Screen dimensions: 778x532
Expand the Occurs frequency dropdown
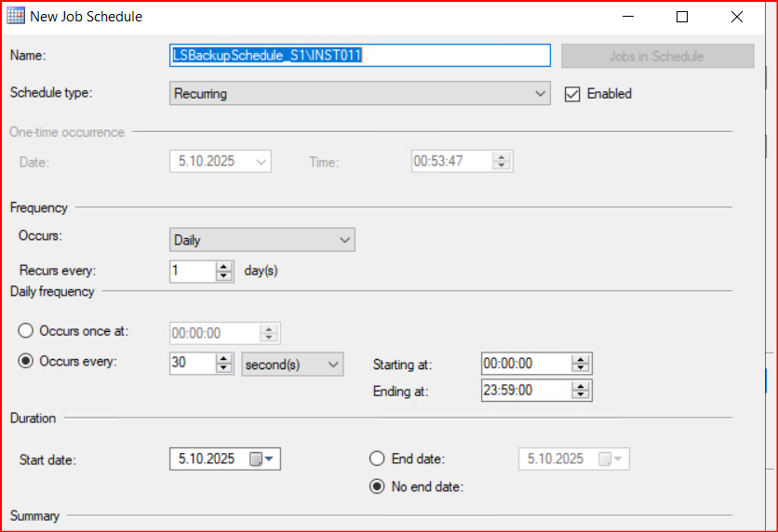(x=262, y=240)
